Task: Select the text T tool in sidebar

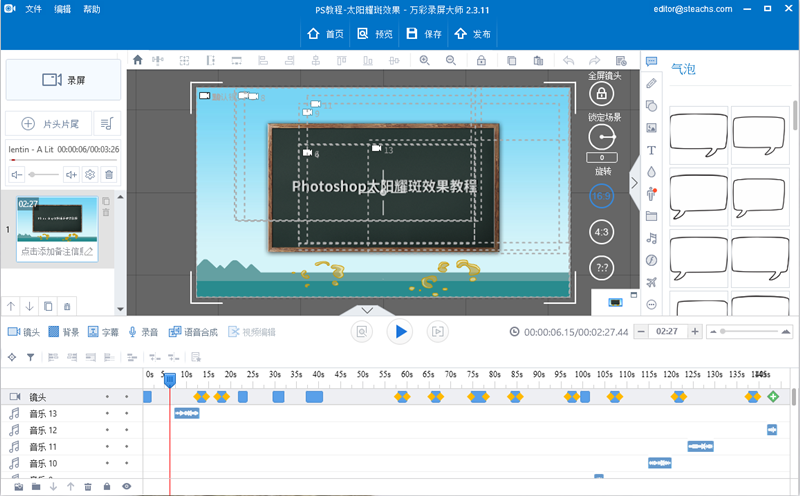Action: point(651,149)
